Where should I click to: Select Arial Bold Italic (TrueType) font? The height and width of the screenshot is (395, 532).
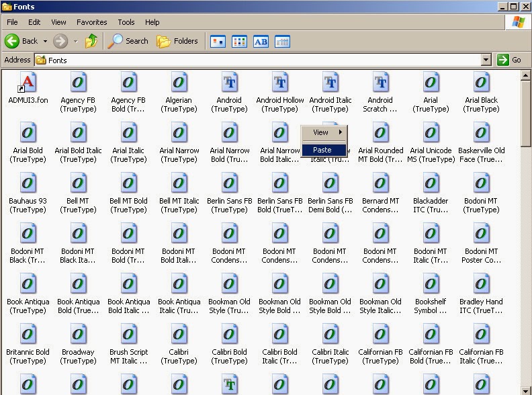[78, 142]
